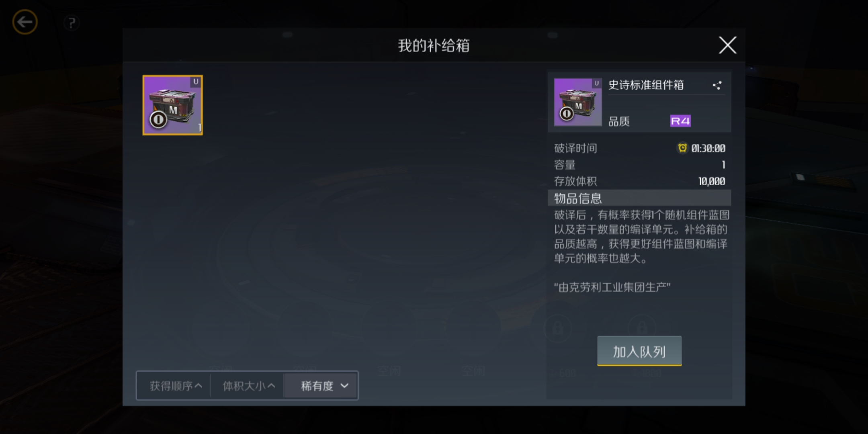Tap the R4 quality badge
This screenshot has height=434, width=868.
680,121
